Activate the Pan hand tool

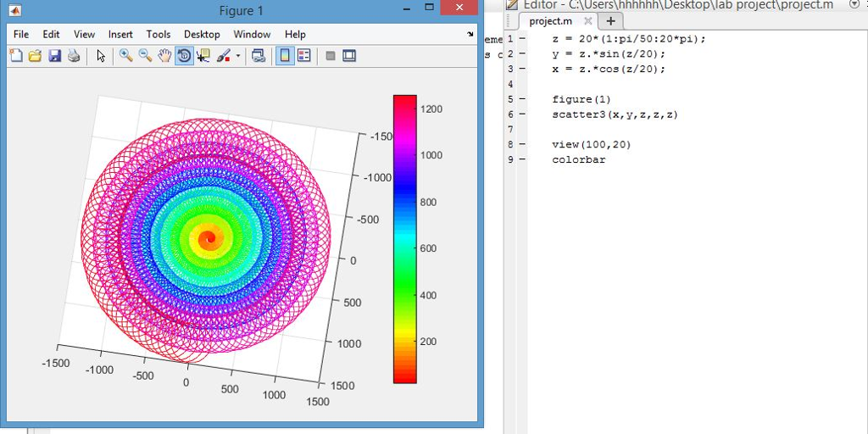[x=164, y=56]
